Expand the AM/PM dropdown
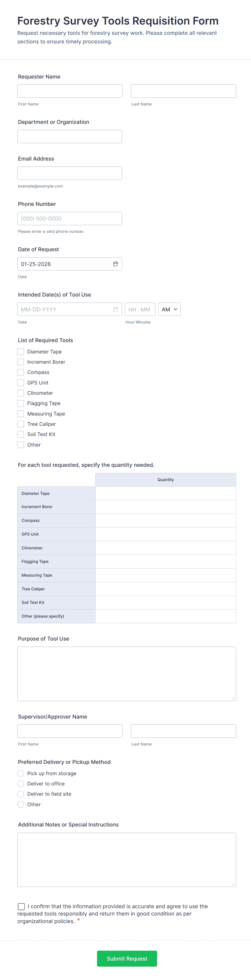 (x=169, y=309)
